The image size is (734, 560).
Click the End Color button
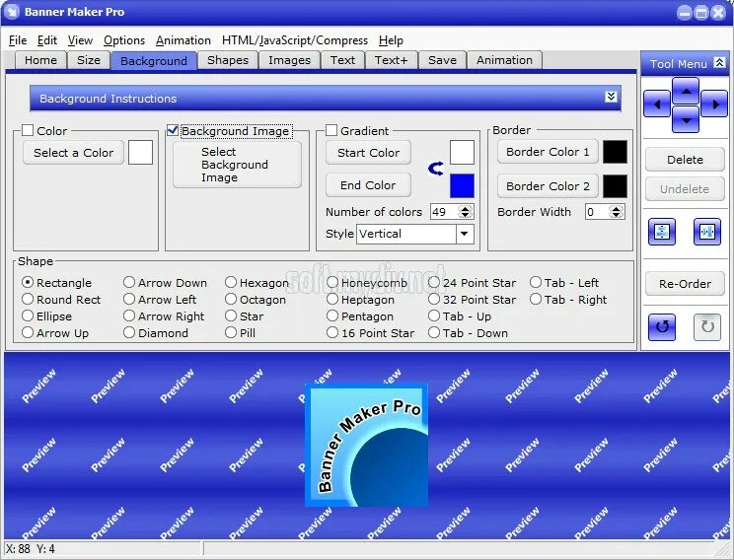[368, 185]
